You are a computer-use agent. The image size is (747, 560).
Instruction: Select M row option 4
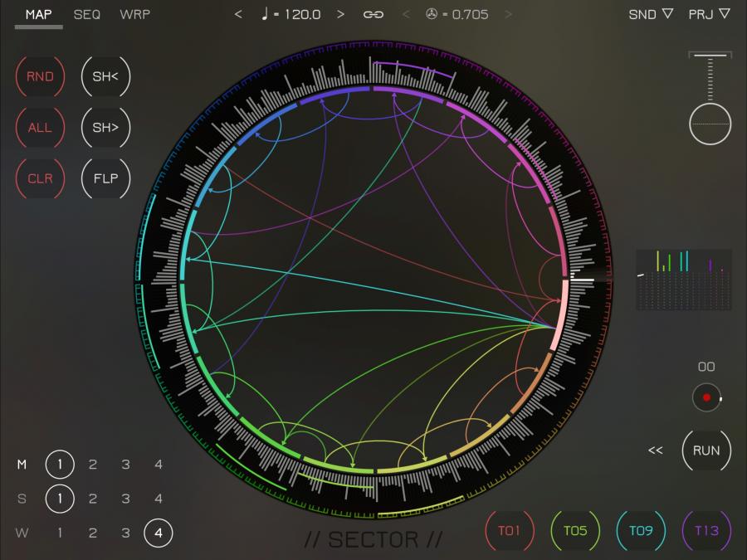point(159,465)
